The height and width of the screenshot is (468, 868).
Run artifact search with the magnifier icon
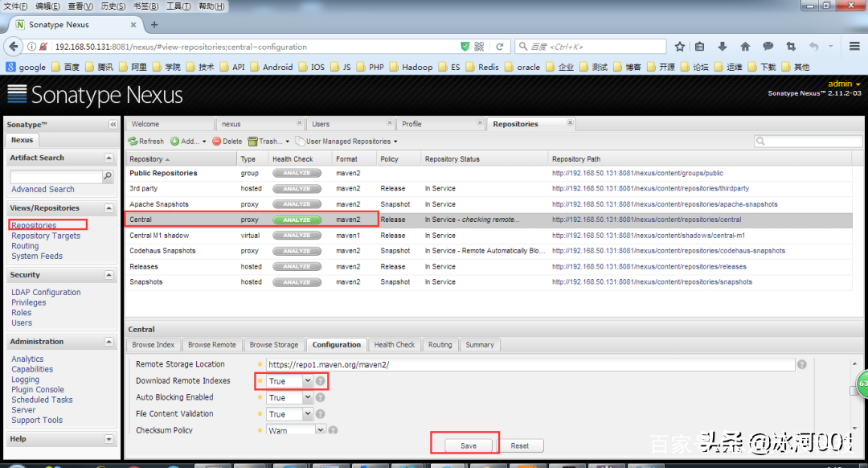click(x=108, y=176)
